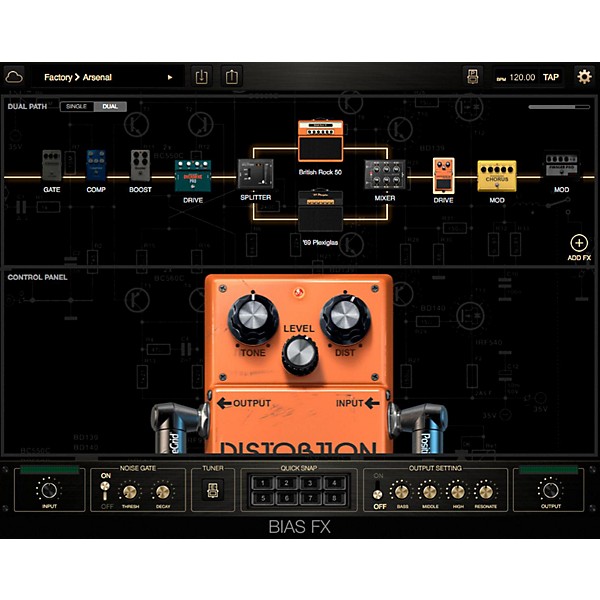Click the distortion pedal footswitch plate
Screen dimensions: 600x600
point(298,421)
